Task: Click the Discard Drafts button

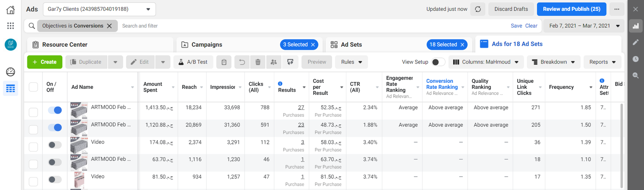Action: [511, 9]
